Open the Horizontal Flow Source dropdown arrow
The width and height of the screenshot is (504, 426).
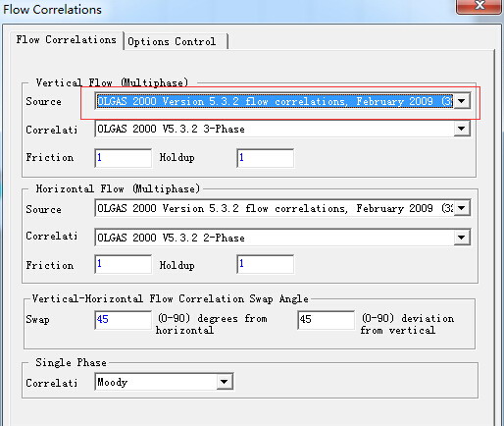pos(462,208)
